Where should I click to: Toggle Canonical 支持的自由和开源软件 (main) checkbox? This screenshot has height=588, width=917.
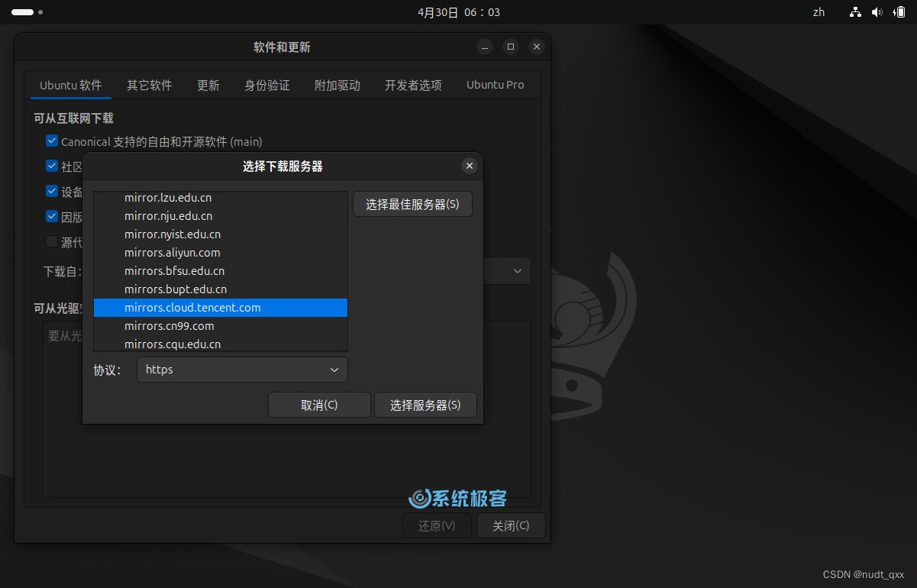52,141
